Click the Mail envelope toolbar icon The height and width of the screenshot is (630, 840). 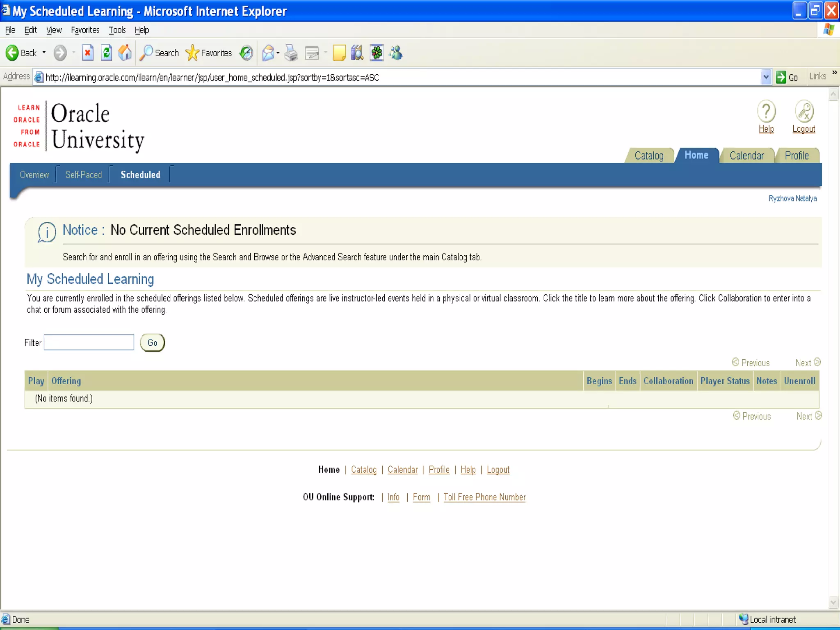(x=268, y=53)
